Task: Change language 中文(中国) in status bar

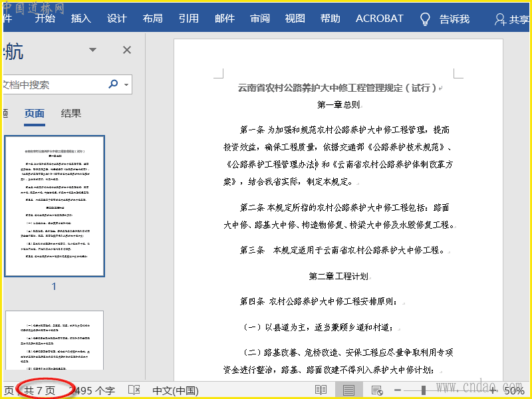Action: [x=176, y=390]
